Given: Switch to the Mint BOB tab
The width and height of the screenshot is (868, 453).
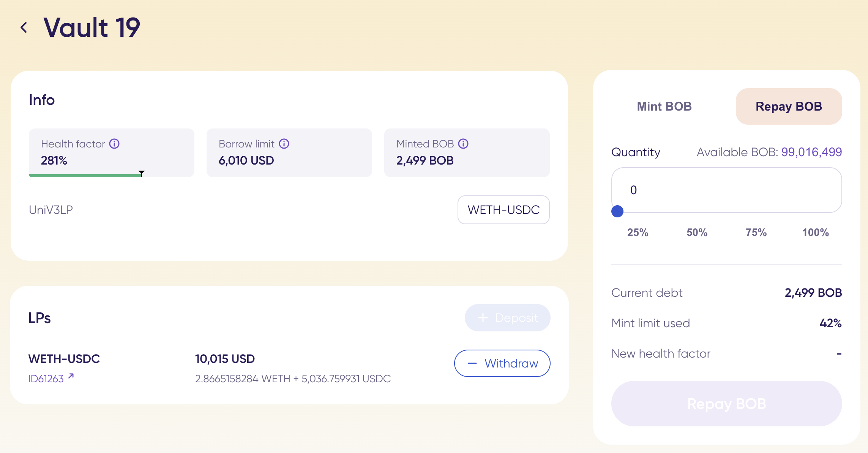Looking at the screenshot, I should [x=664, y=106].
